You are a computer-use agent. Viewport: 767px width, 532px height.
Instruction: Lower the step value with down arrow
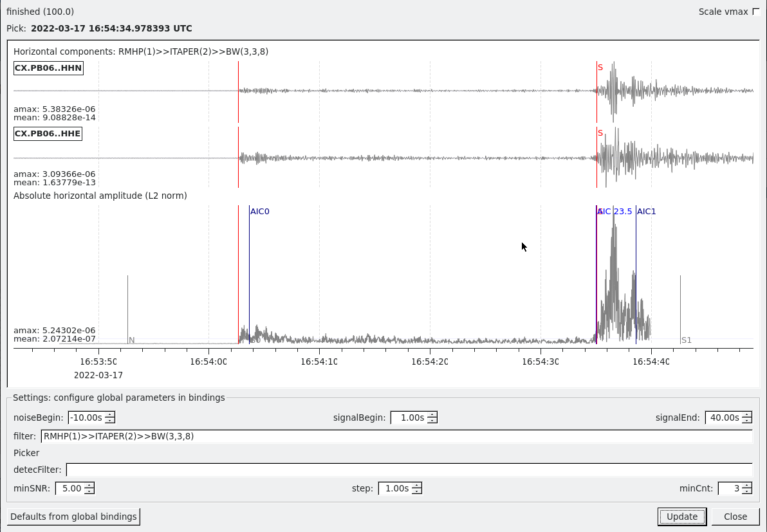pos(416,491)
